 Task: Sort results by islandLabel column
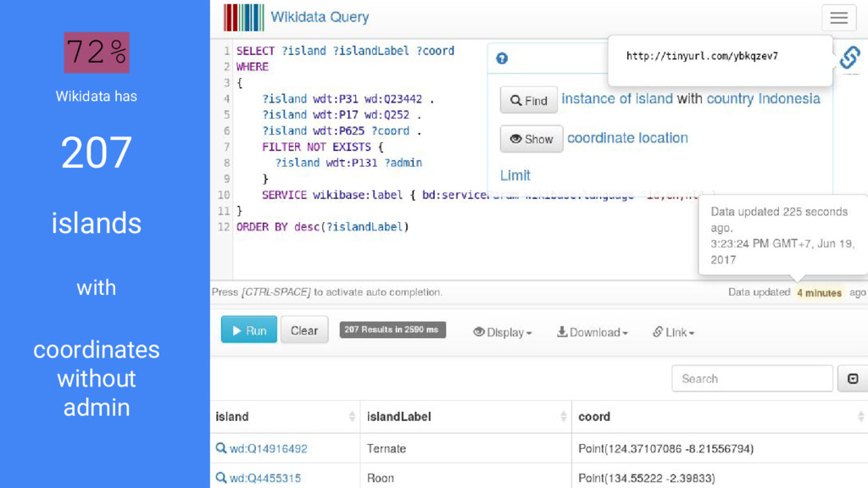(466, 417)
